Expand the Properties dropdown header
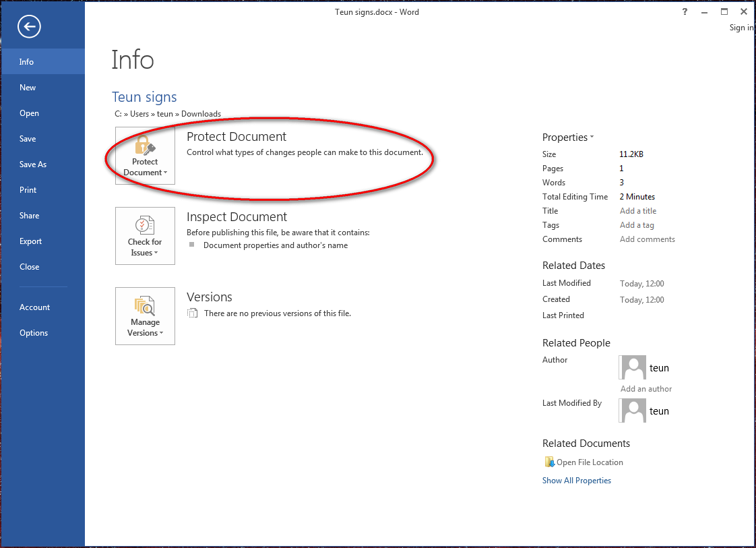The image size is (756, 548). (568, 138)
